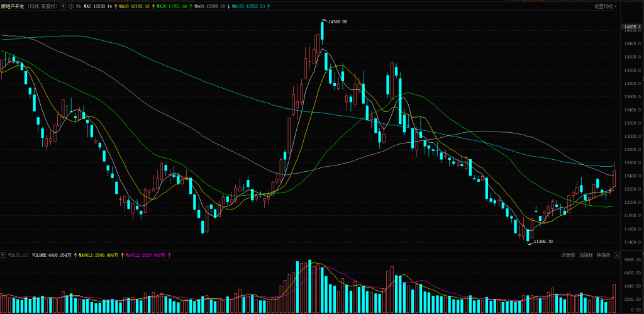Click the arrow next to MA5 value
This screenshot has width=644, height=314.
point(116,6)
